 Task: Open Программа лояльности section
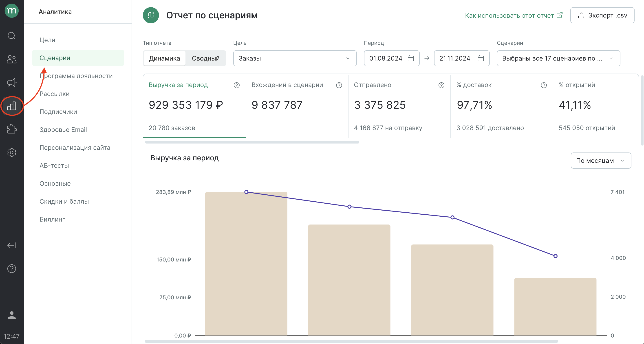tap(76, 76)
